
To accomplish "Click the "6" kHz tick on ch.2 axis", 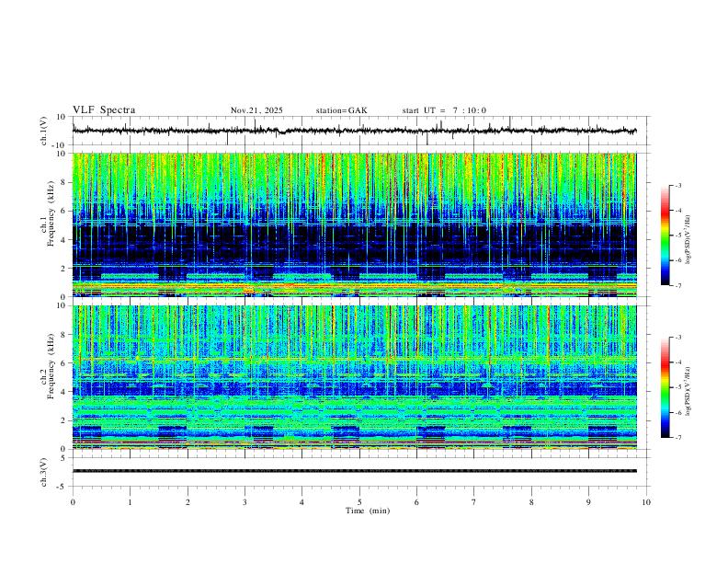I will pos(64,363).
